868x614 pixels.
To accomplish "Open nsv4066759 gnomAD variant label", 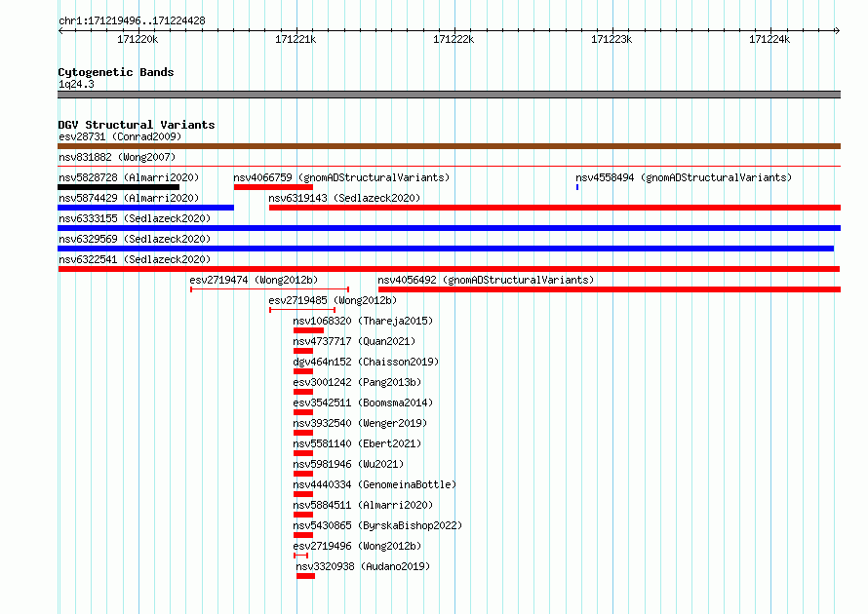I will pos(341,177).
